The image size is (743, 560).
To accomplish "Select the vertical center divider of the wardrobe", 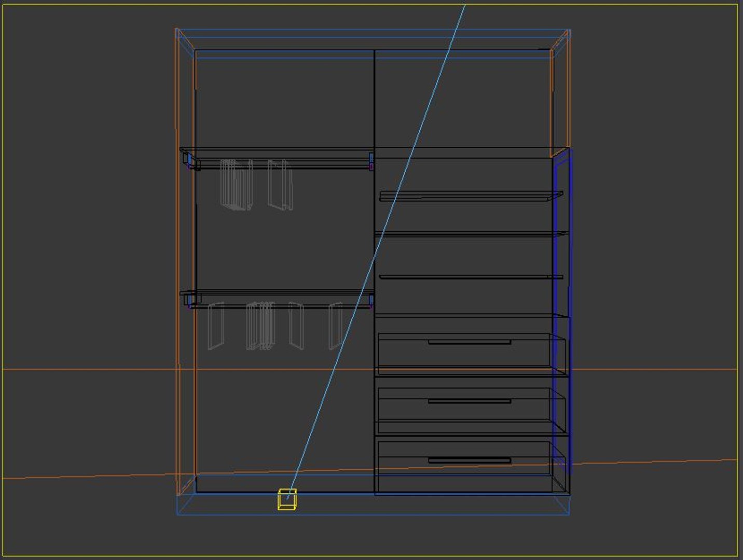I will (x=374, y=271).
